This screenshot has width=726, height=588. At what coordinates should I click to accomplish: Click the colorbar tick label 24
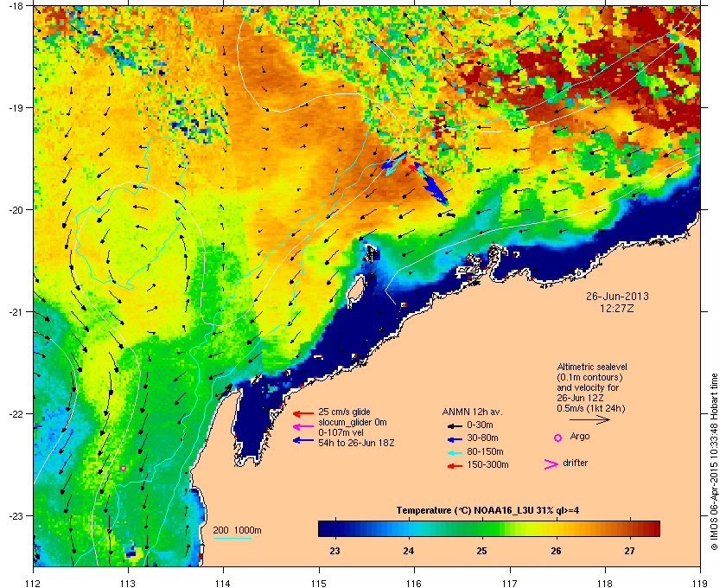(408, 551)
